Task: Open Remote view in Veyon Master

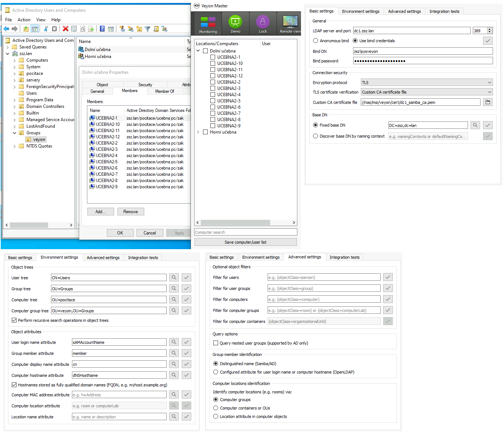Action: [290, 23]
